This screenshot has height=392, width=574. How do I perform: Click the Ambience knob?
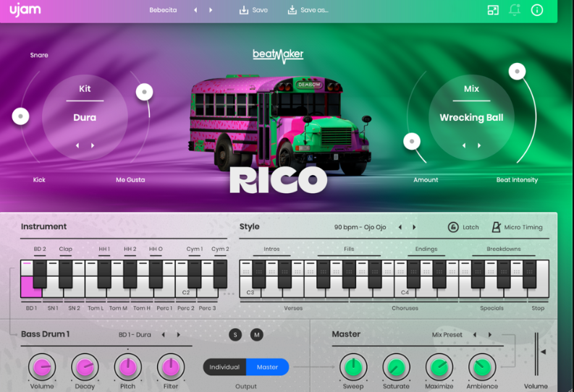point(482,367)
